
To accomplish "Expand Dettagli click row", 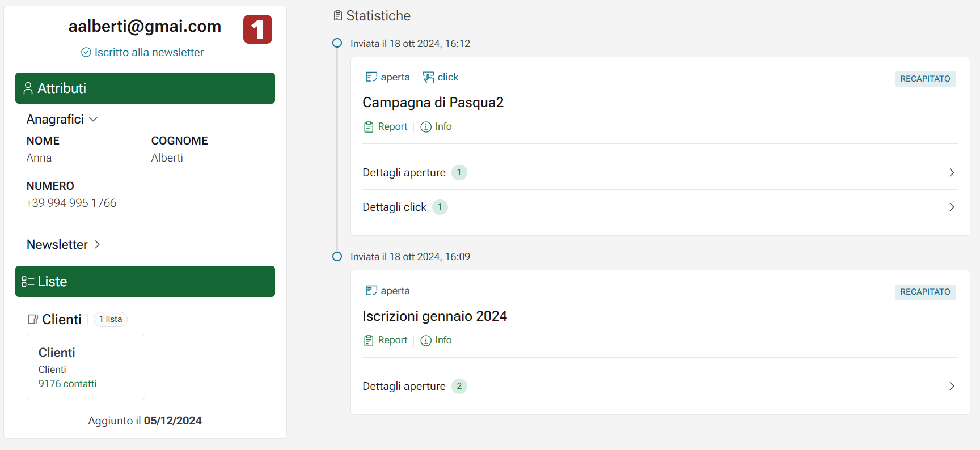I will click(951, 207).
